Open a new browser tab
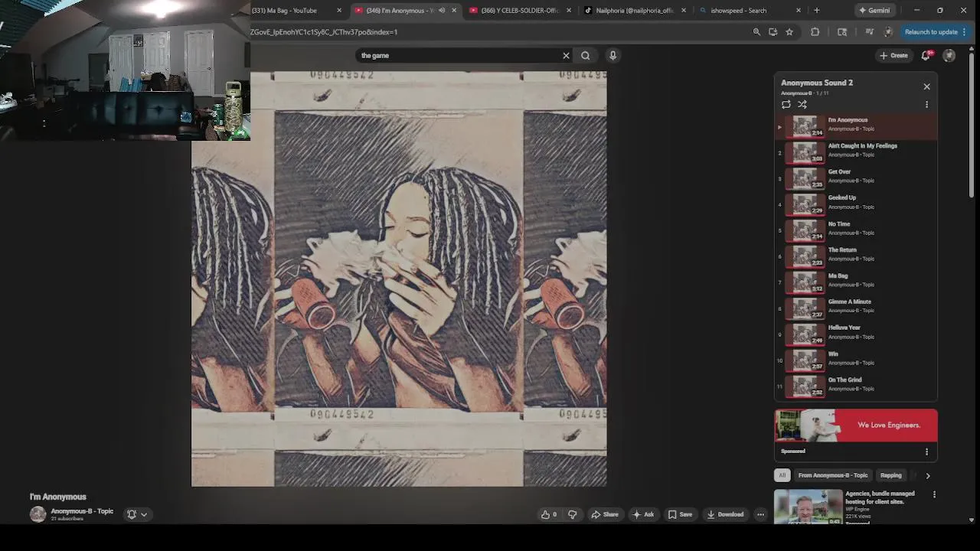The width and height of the screenshot is (980, 551). click(x=817, y=10)
